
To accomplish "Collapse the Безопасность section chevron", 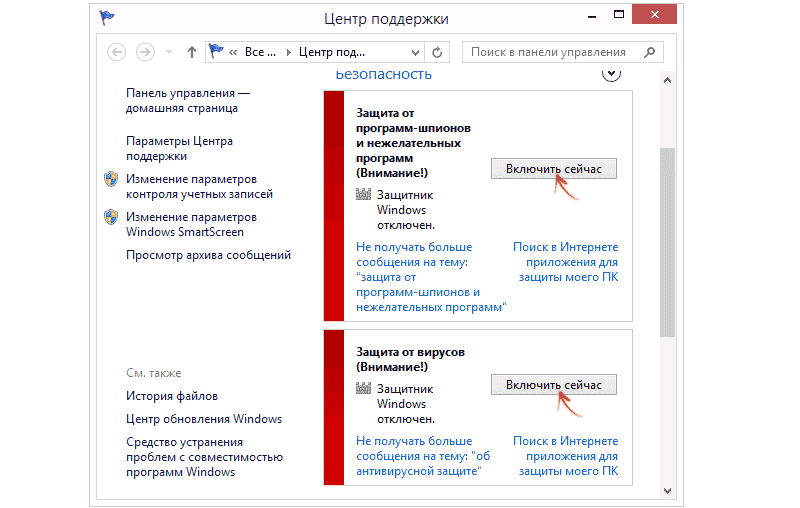I will (611, 73).
